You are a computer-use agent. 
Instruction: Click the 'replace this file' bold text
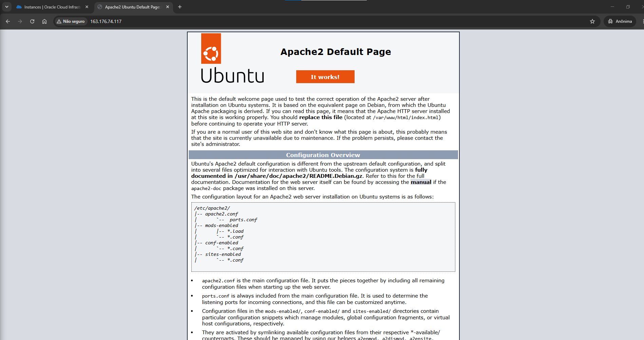coord(321,117)
